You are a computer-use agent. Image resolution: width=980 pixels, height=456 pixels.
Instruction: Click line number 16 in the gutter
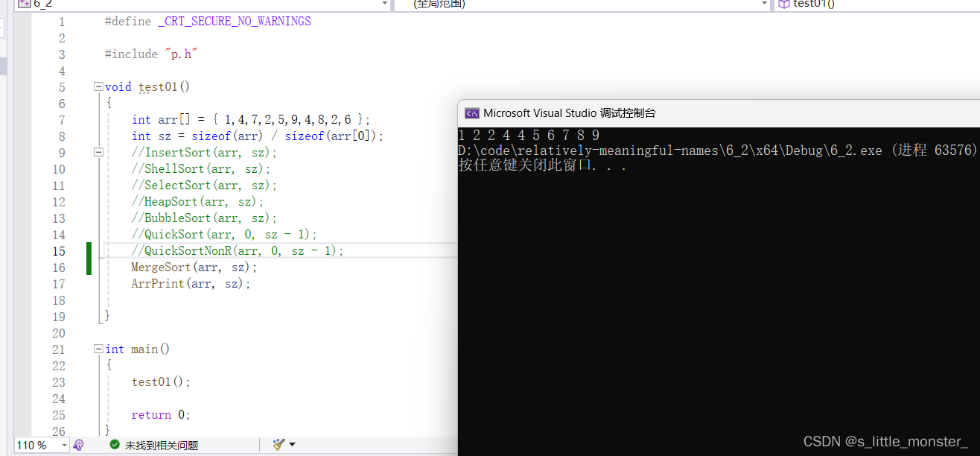[59, 267]
